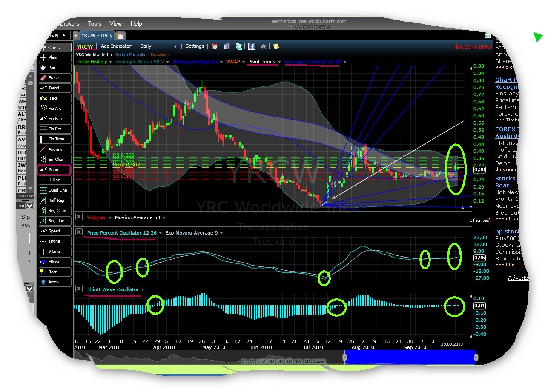The height and width of the screenshot is (392, 545).
Task: Select the Erase tool
Action: click(54, 77)
